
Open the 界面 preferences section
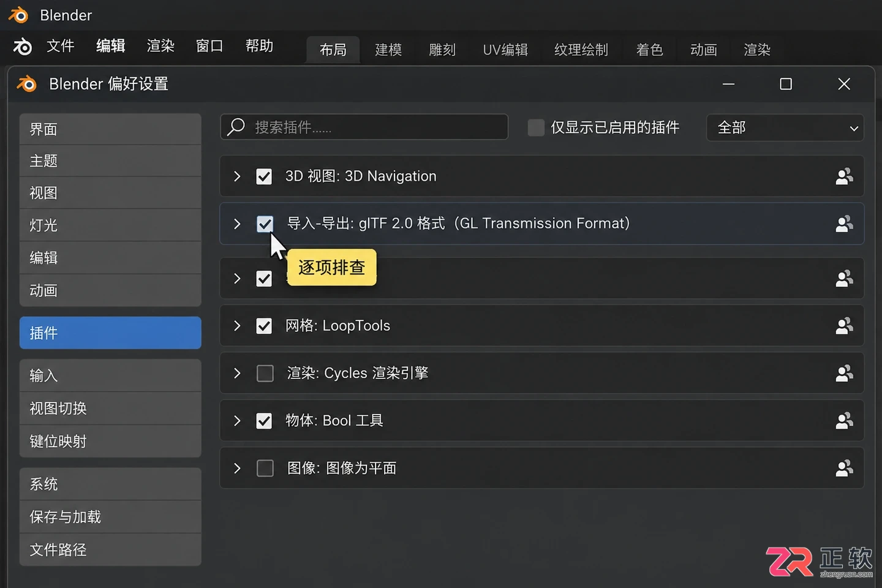click(x=110, y=129)
